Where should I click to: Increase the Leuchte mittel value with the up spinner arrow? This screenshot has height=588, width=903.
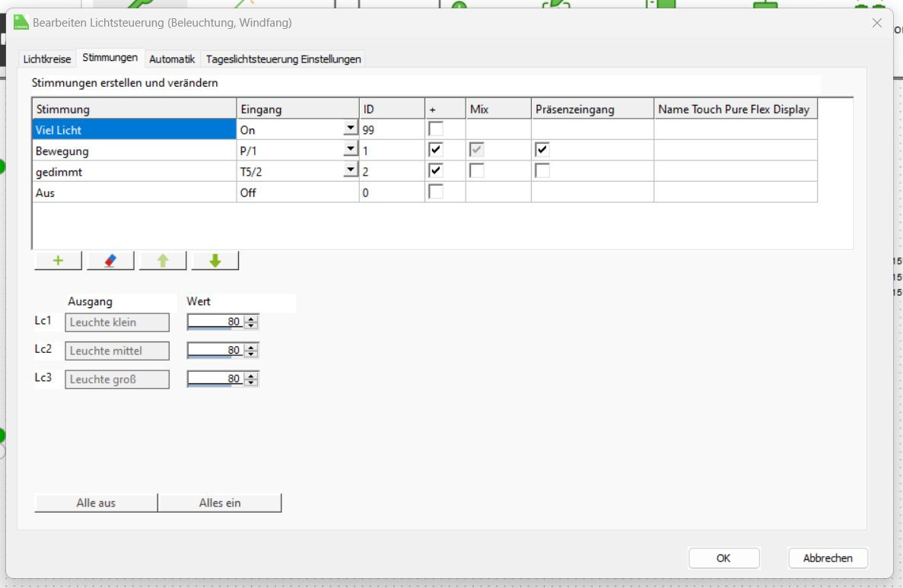click(253, 348)
